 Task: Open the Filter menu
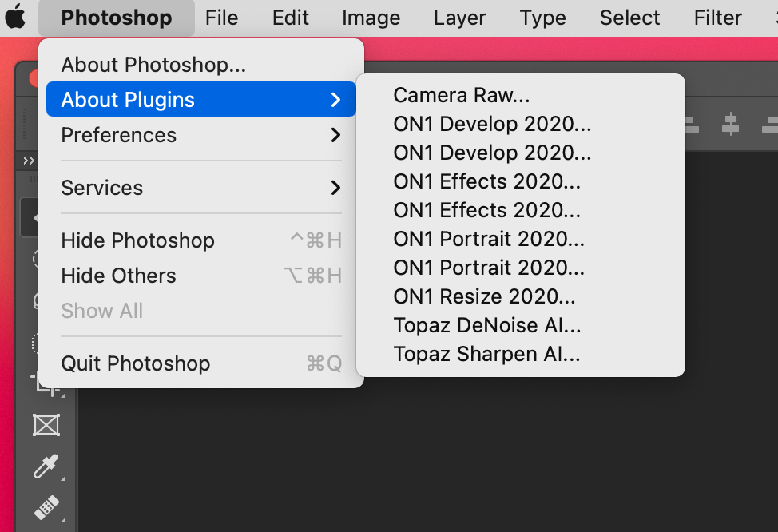point(717,18)
